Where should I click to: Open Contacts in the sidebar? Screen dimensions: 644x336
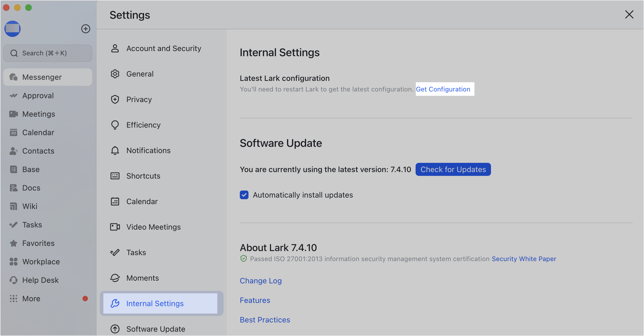pyautogui.click(x=48, y=151)
